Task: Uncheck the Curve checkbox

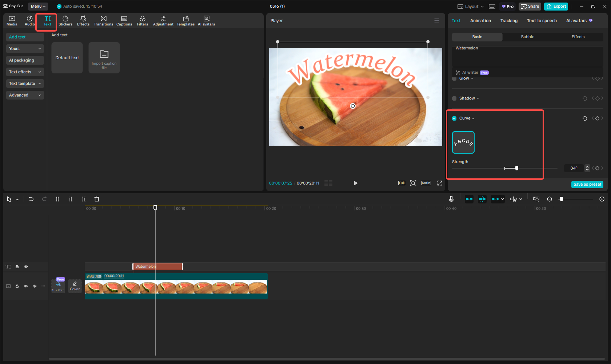Action: [454, 118]
